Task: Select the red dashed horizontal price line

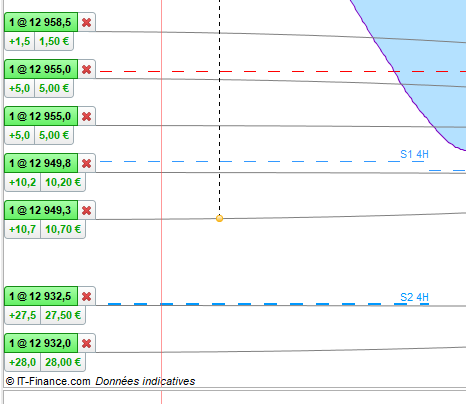Action: [283, 71]
